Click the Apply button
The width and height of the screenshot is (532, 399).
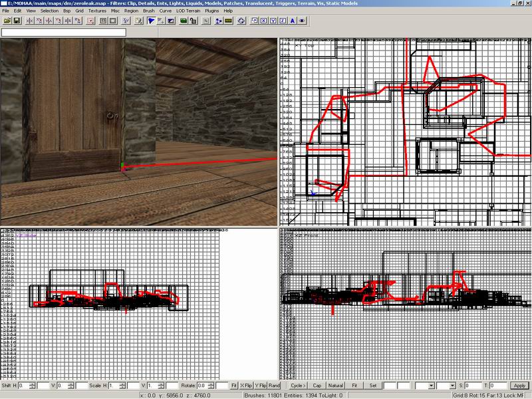tap(519, 386)
